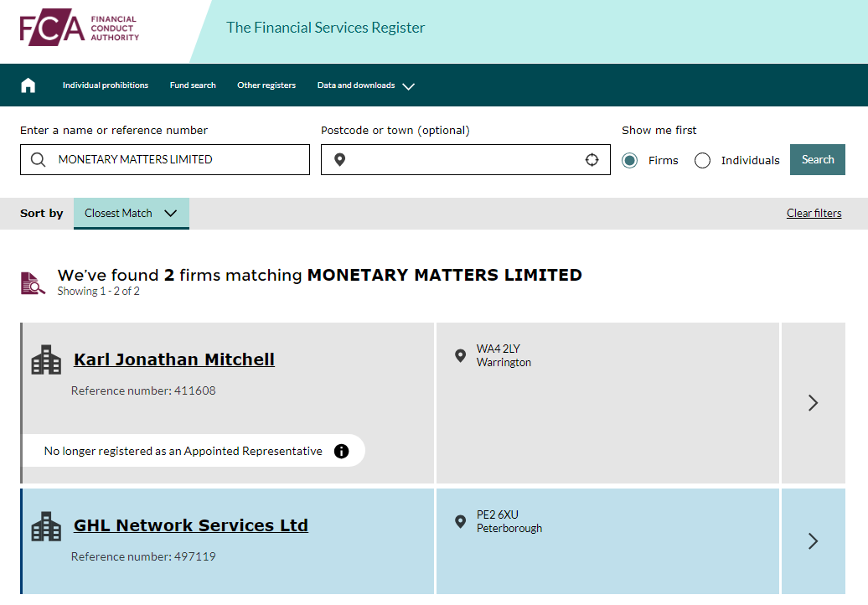Click building icon next to GHL Network Services

point(46,526)
